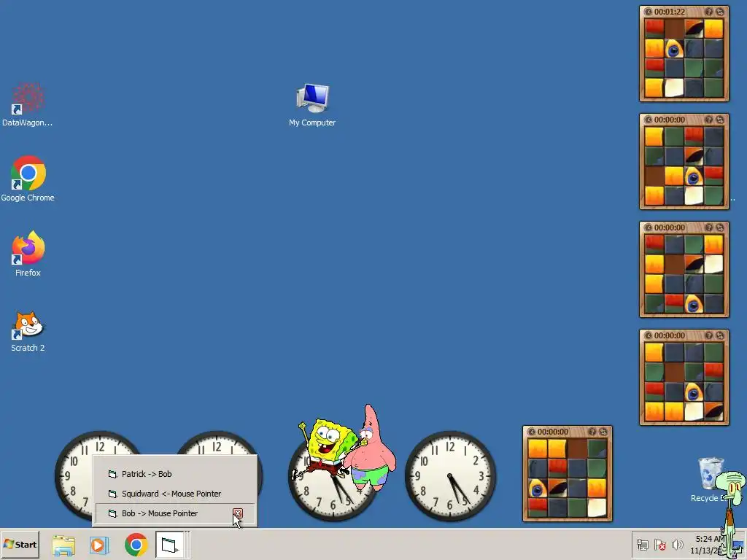Image resolution: width=747 pixels, height=560 pixels.
Task: Open Chrome from the taskbar
Action: click(x=136, y=545)
